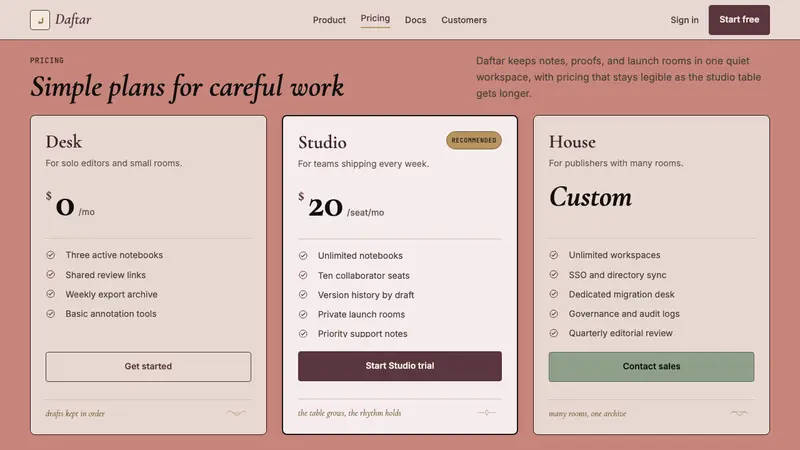The height and width of the screenshot is (450, 800).
Task: Click check icon beside Three active notebooks
Action: [51, 255]
